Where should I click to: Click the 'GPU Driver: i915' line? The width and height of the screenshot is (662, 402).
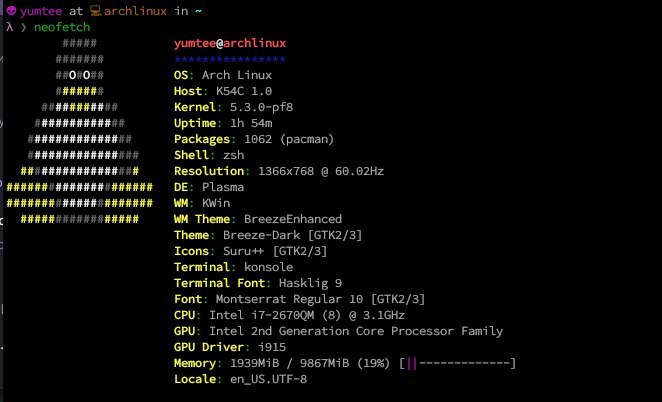click(x=230, y=348)
